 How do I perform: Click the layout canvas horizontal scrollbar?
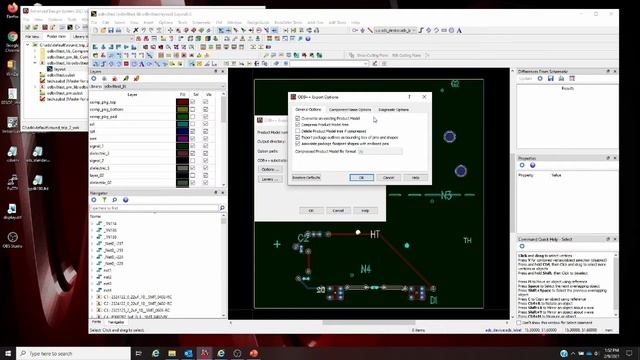369,322
